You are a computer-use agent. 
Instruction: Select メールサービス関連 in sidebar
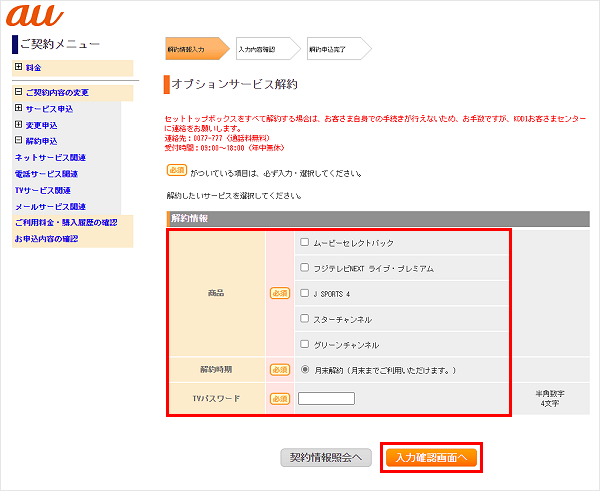pyautogui.click(x=49, y=206)
